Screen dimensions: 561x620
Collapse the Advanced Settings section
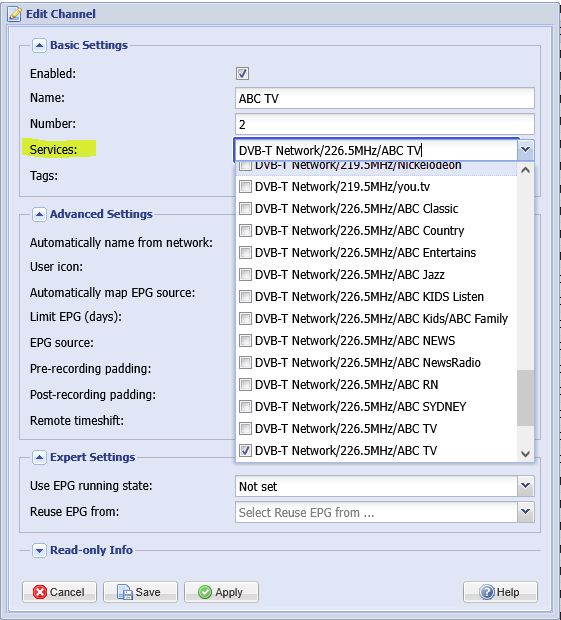[x=39, y=214]
